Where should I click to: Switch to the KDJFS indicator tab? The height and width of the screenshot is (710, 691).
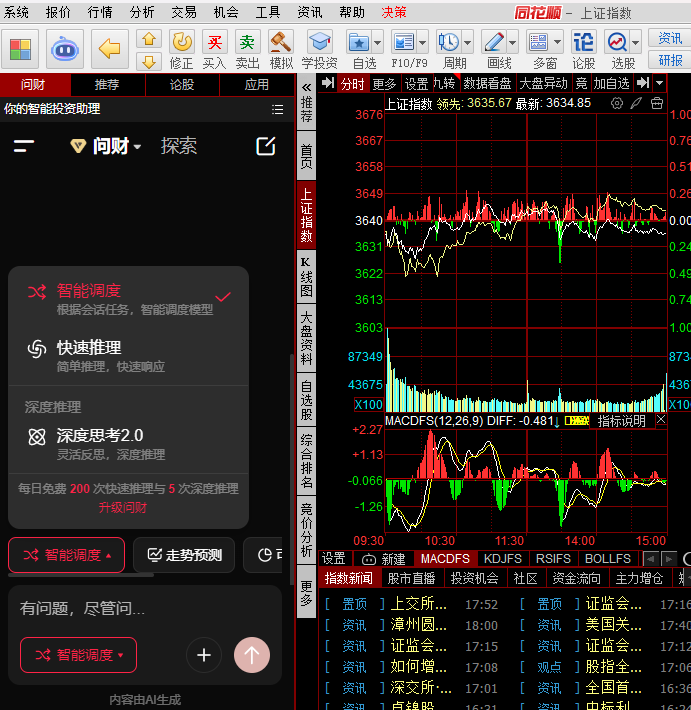pyautogui.click(x=502, y=559)
